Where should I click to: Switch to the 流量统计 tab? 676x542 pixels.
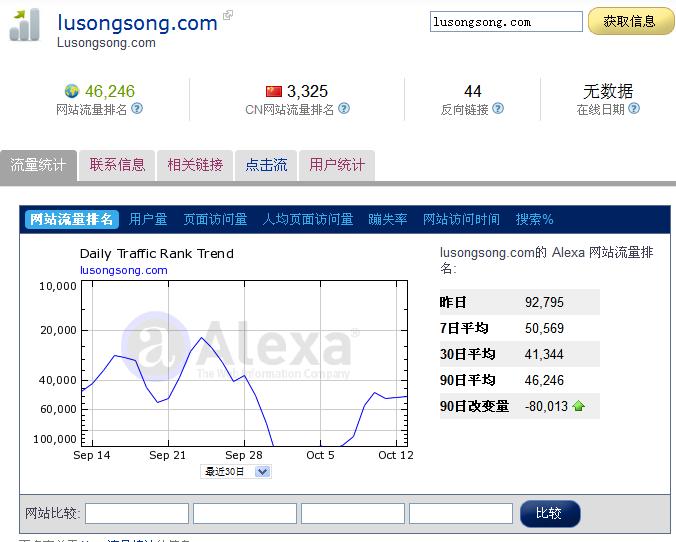(x=38, y=165)
